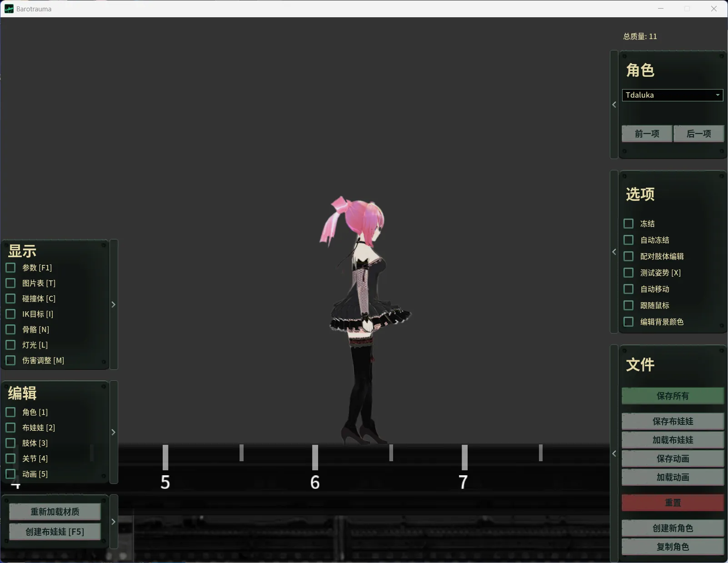Collapse the 角色 panel with its arrow
The image size is (728, 563).
coord(614,105)
